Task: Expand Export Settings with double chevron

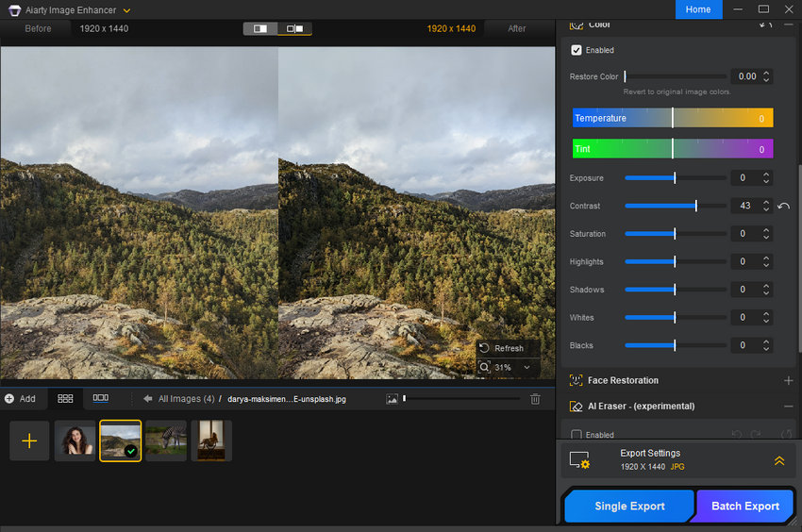Action: coord(778,460)
